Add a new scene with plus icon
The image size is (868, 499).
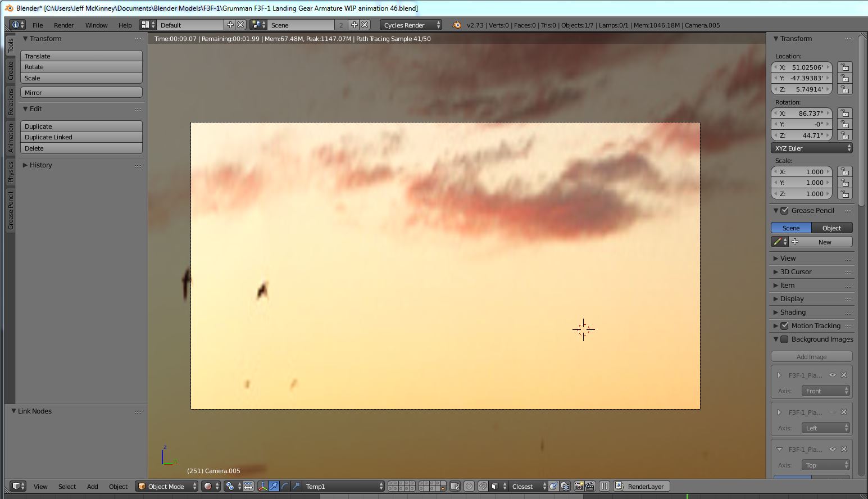tap(354, 25)
